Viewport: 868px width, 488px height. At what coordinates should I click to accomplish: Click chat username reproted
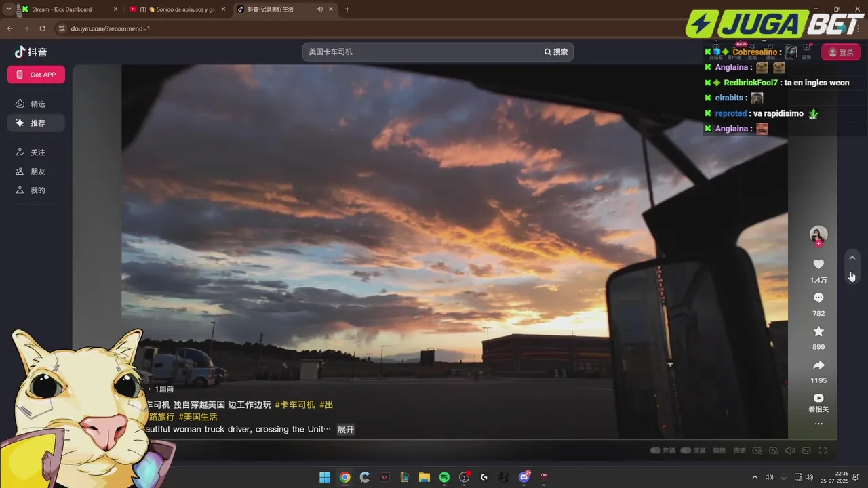pos(731,113)
